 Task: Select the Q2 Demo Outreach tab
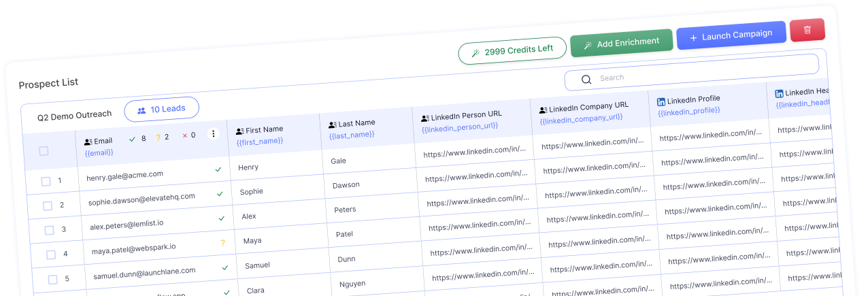click(x=74, y=115)
